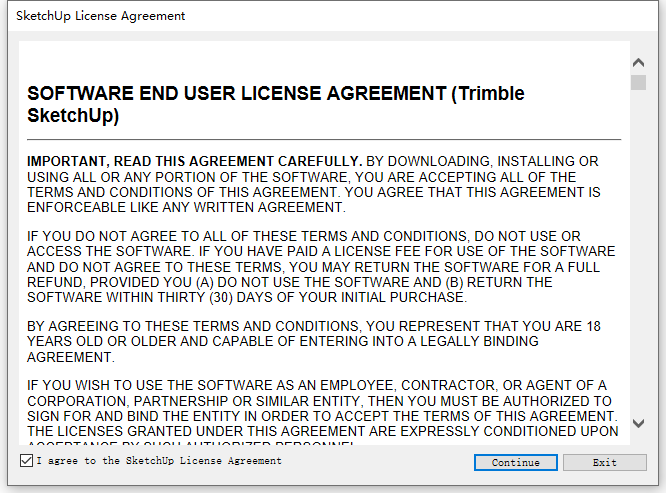This screenshot has height=493, width=666.
Task: Click the Exit button
Action: pos(605,462)
